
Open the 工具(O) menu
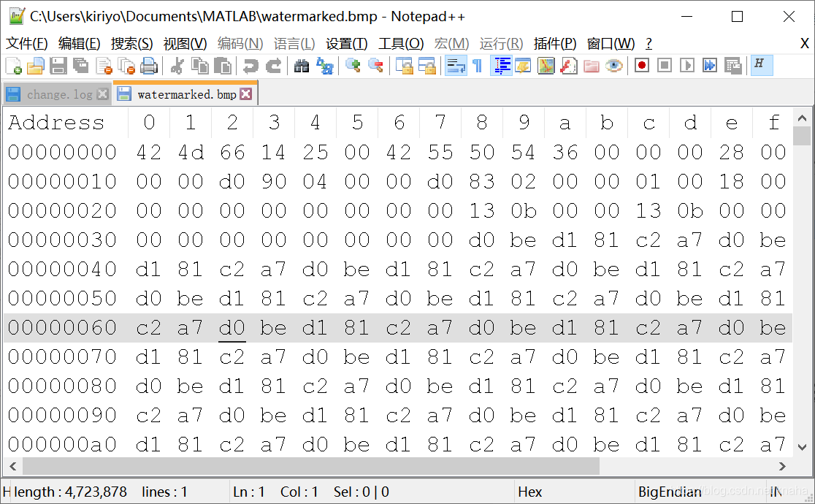click(x=401, y=44)
